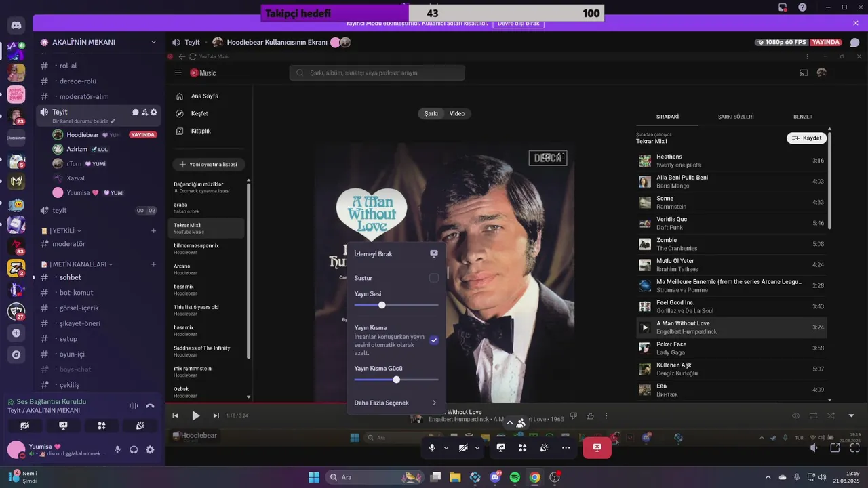Expand Daha Fazla Seçenek submenu
868x488 pixels.
(x=396, y=403)
